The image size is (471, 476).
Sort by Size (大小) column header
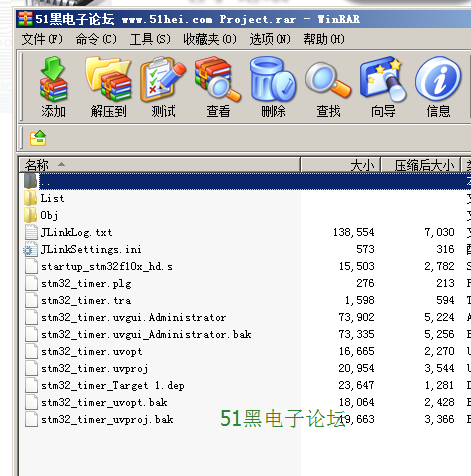tap(341, 165)
